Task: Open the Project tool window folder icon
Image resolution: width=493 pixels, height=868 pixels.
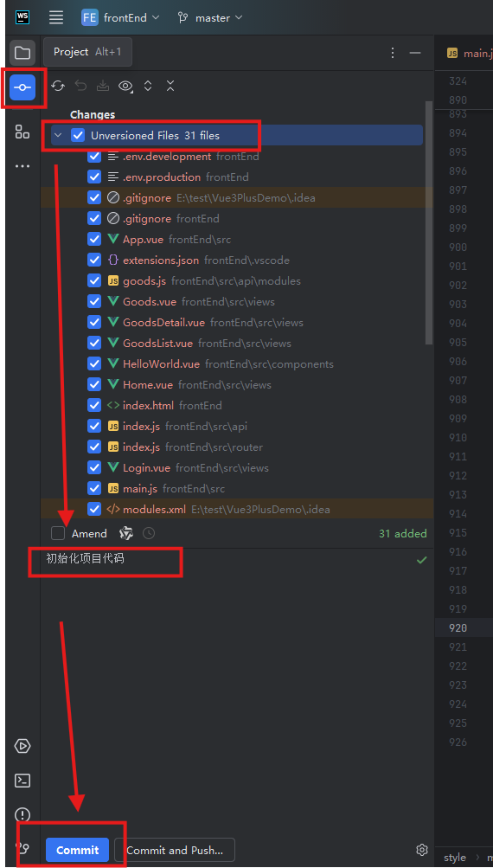Action: pos(22,53)
